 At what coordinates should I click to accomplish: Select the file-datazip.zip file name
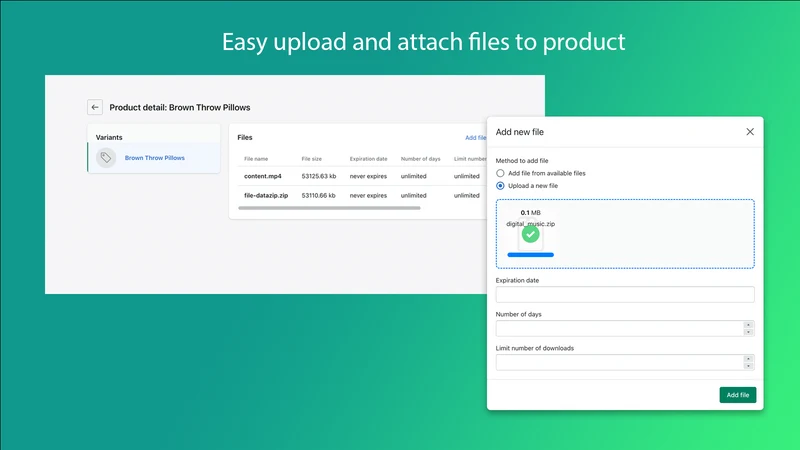coord(266,195)
